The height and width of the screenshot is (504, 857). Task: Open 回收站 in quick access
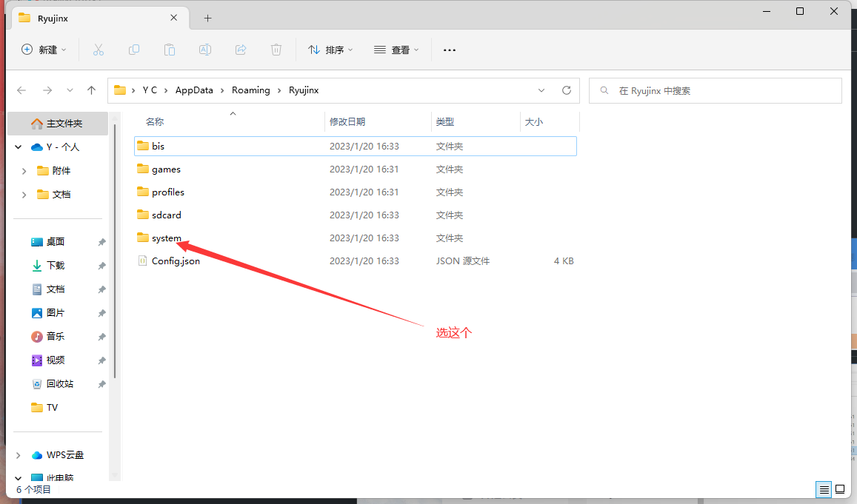click(59, 384)
